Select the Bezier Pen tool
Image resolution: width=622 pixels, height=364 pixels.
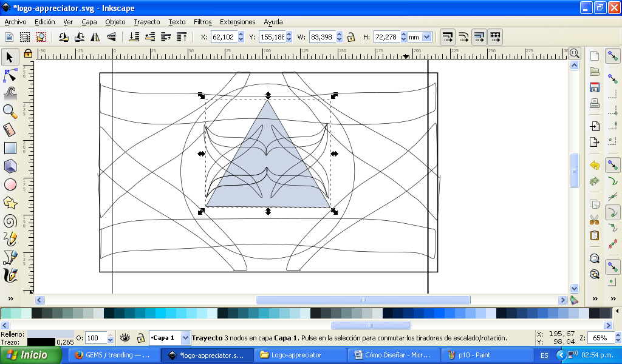(10, 257)
